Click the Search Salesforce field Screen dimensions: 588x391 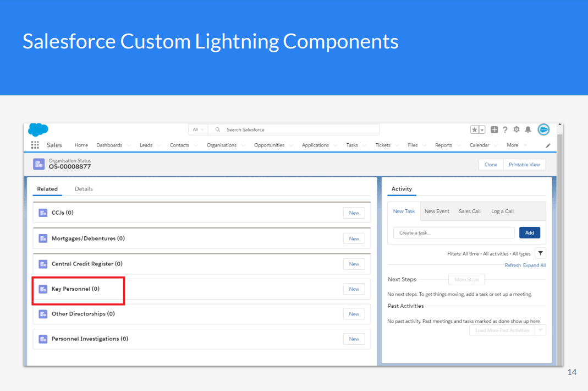(x=294, y=129)
